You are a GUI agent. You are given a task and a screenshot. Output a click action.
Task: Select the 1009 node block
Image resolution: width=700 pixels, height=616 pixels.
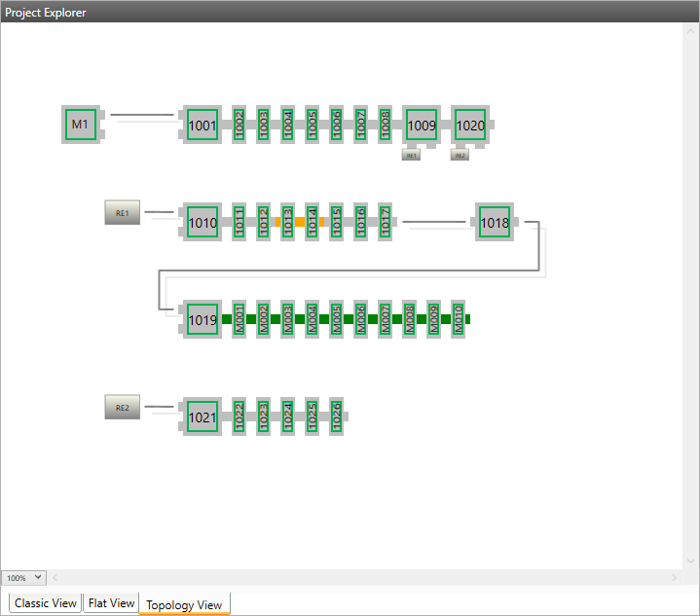(x=422, y=125)
